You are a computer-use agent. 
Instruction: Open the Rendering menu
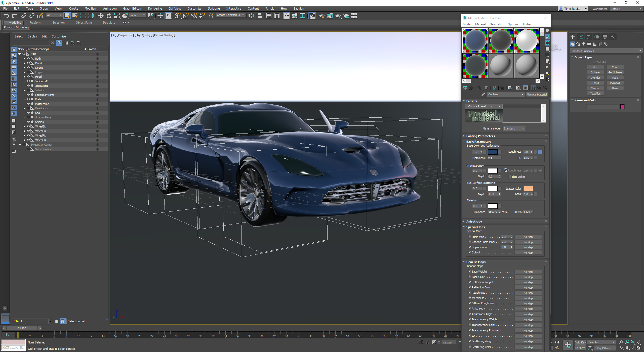coord(155,9)
